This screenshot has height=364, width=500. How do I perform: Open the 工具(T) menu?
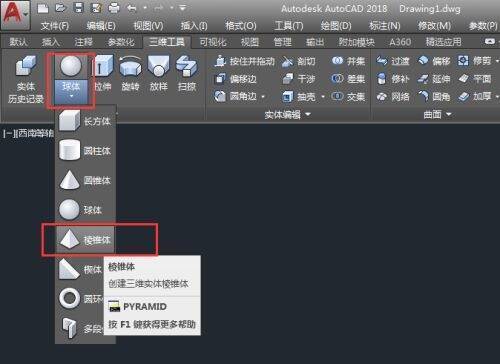click(x=289, y=26)
